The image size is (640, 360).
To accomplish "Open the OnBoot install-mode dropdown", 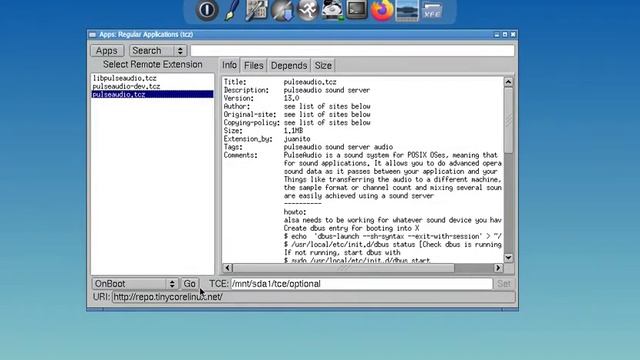I will [135, 284].
